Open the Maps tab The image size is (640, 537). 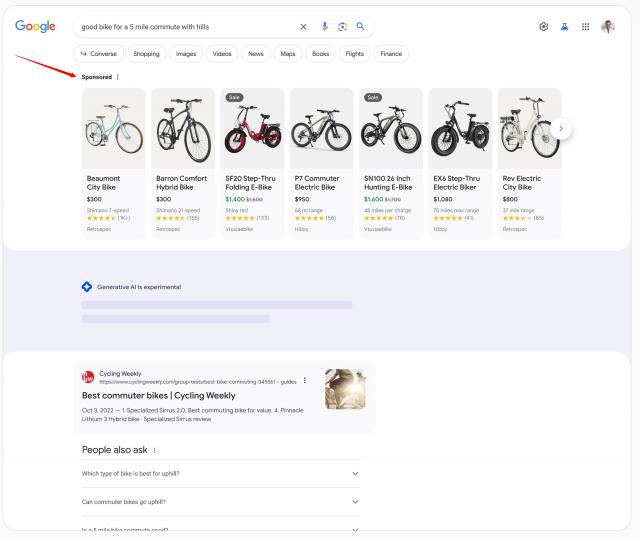pos(288,54)
